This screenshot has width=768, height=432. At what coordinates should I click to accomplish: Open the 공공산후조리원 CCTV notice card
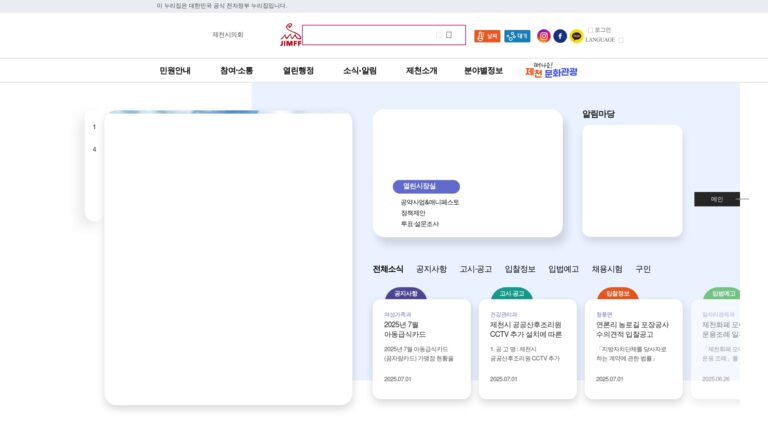(528, 349)
